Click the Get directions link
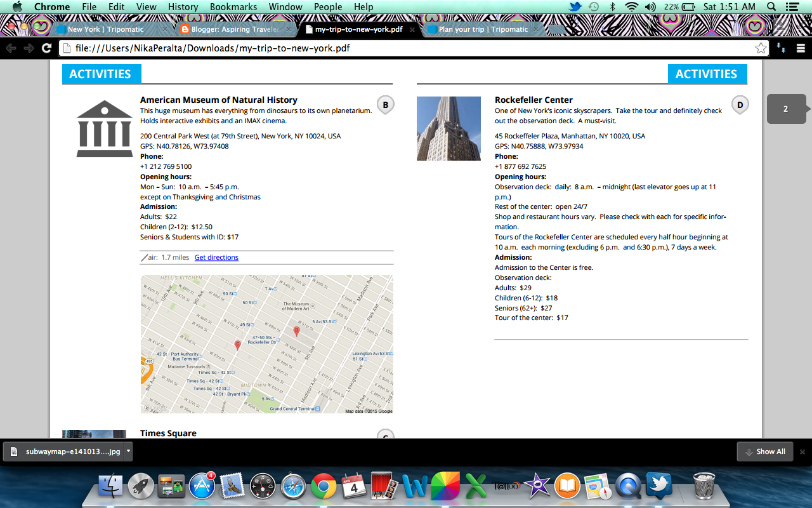 coord(216,257)
